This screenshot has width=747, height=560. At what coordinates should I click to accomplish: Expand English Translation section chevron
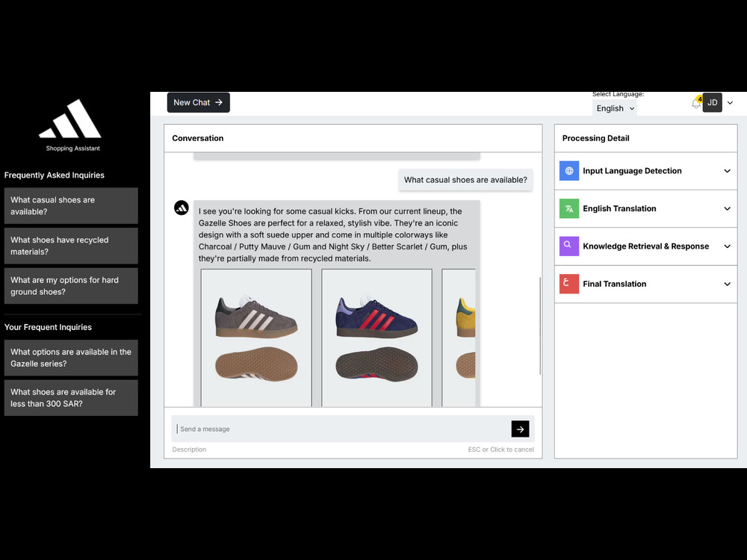coord(727,208)
